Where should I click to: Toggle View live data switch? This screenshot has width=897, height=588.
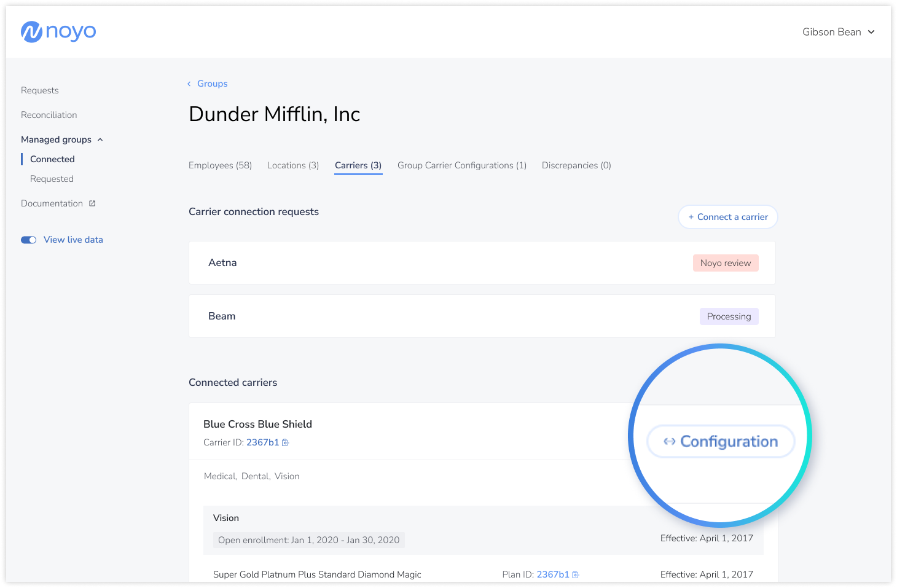click(x=29, y=240)
